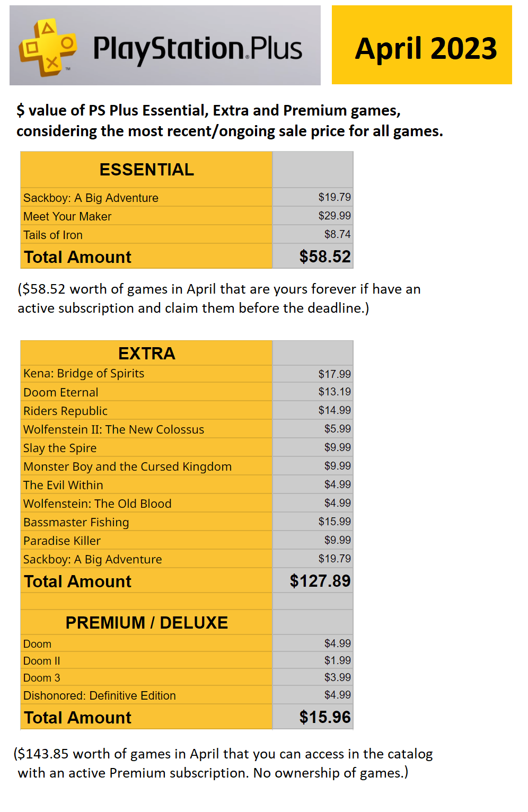
Task: Click the $127.89 Extra total amount
Action: pyautogui.click(x=320, y=581)
